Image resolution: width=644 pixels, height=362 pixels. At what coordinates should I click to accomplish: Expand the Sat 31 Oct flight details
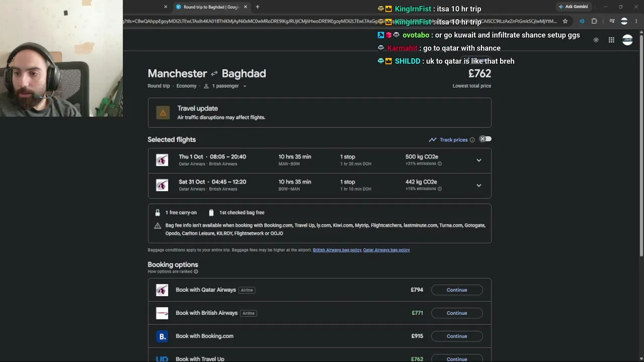pos(479,186)
